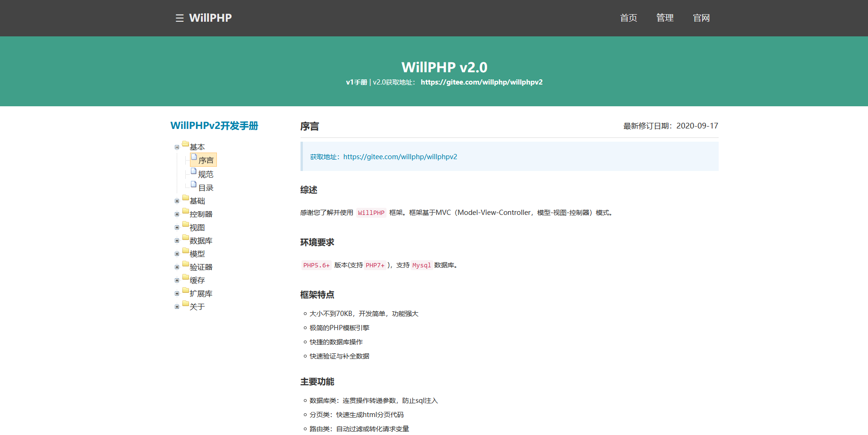Click the 极简的PHP模板引擎 list item
The width and height of the screenshot is (868, 435).
click(339, 328)
